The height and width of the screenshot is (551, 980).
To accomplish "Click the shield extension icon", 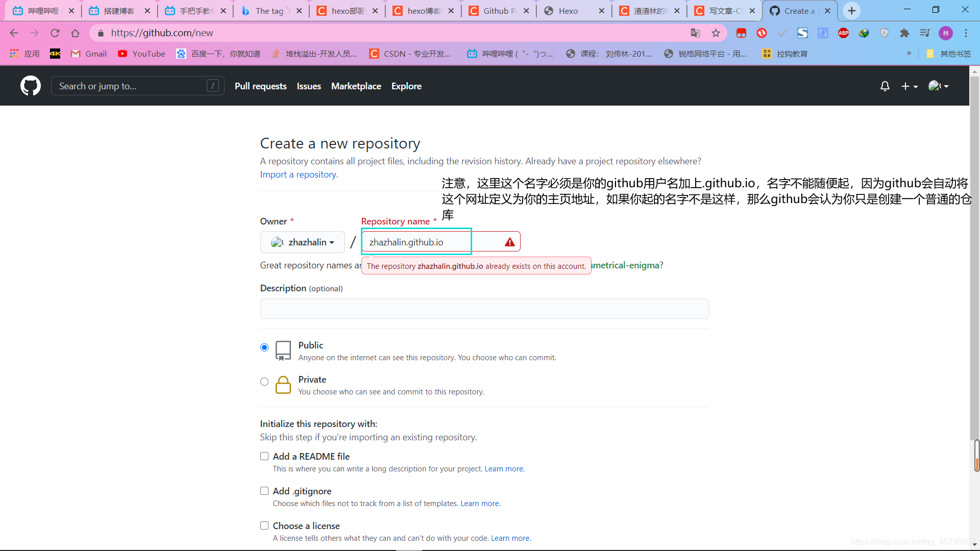I will (884, 33).
